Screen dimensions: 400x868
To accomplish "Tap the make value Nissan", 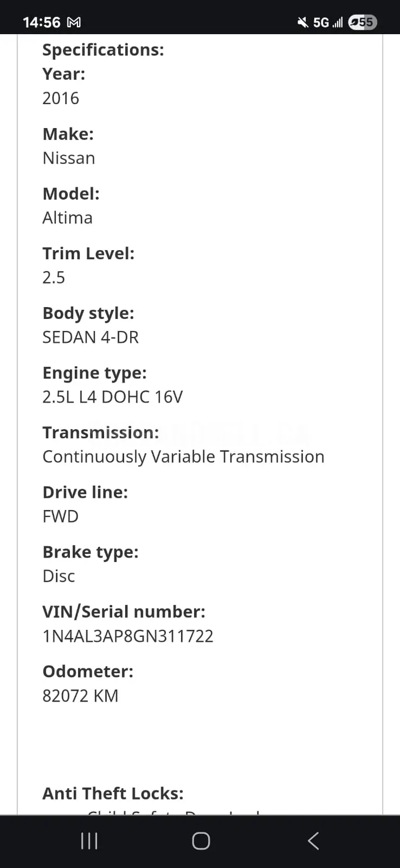I will point(69,158).
